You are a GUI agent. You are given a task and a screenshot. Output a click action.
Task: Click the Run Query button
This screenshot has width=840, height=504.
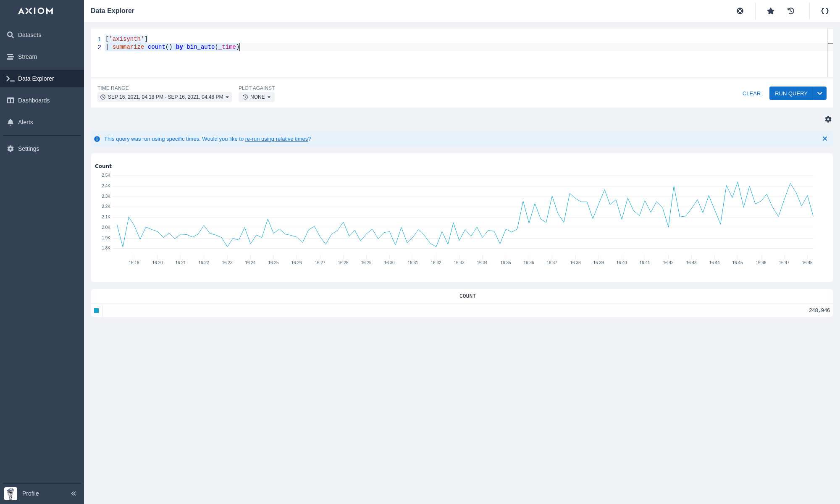pos(791,93)
